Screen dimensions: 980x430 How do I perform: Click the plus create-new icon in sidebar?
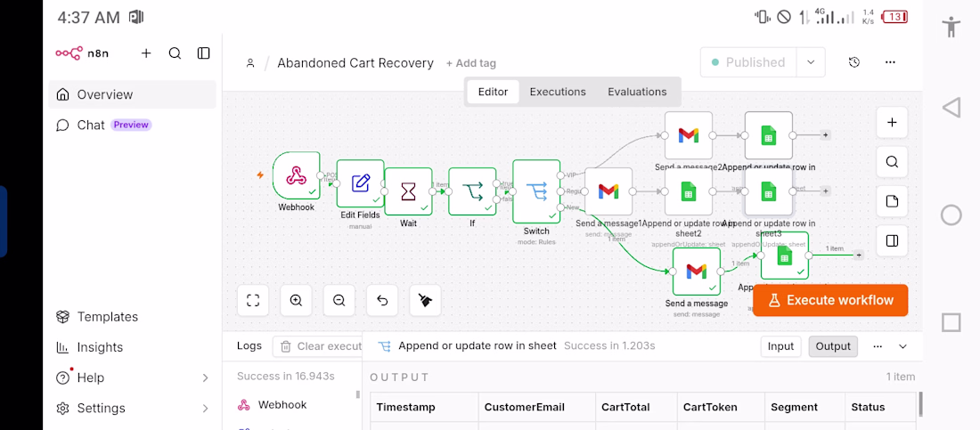[146, 53]
